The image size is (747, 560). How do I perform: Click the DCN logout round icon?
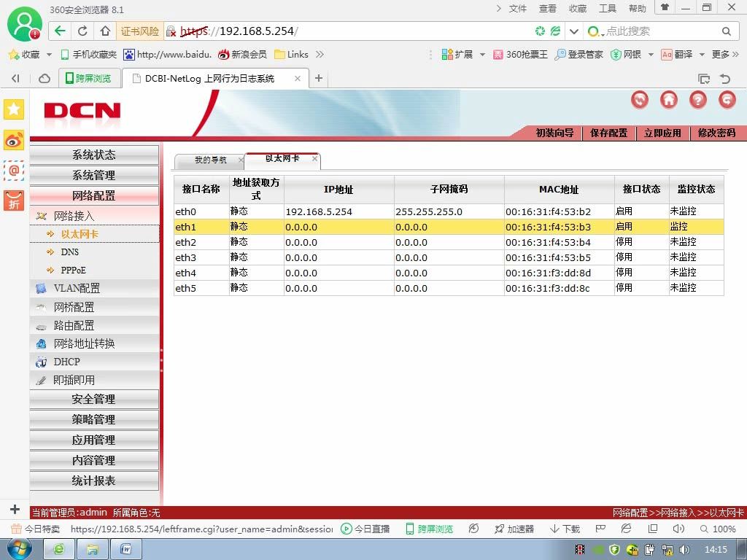click(727, 99)
